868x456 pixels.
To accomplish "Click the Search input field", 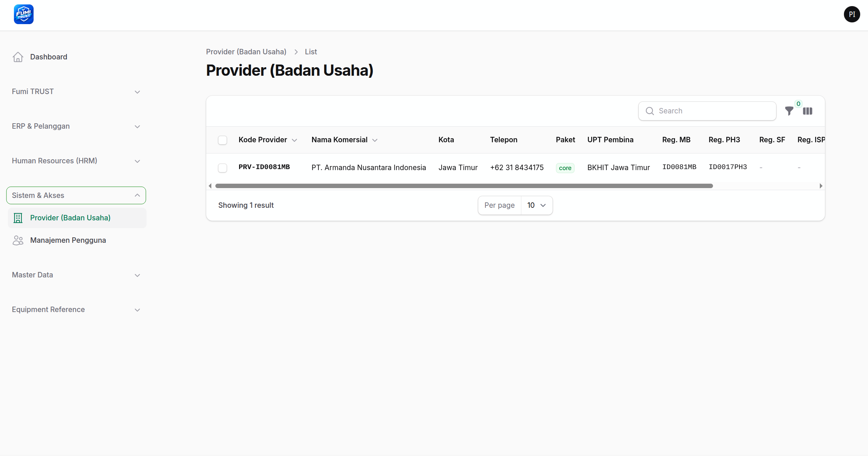I will [x=707, y=111].
